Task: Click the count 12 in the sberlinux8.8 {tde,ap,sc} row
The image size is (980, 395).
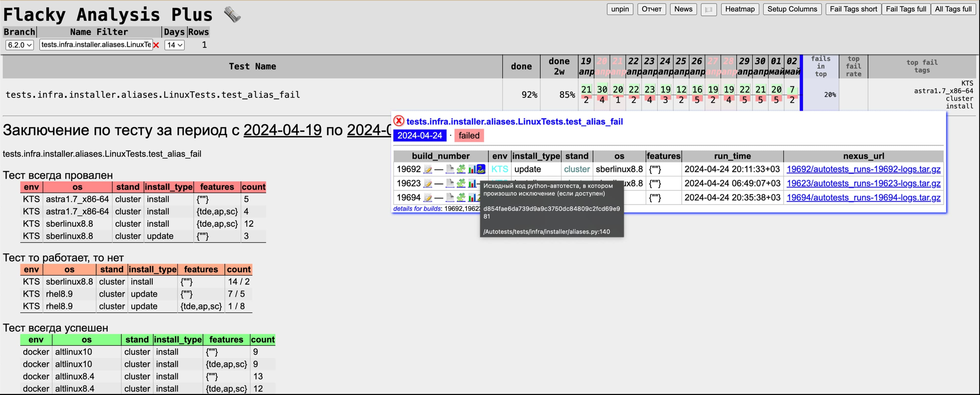Action: (248, 224)
